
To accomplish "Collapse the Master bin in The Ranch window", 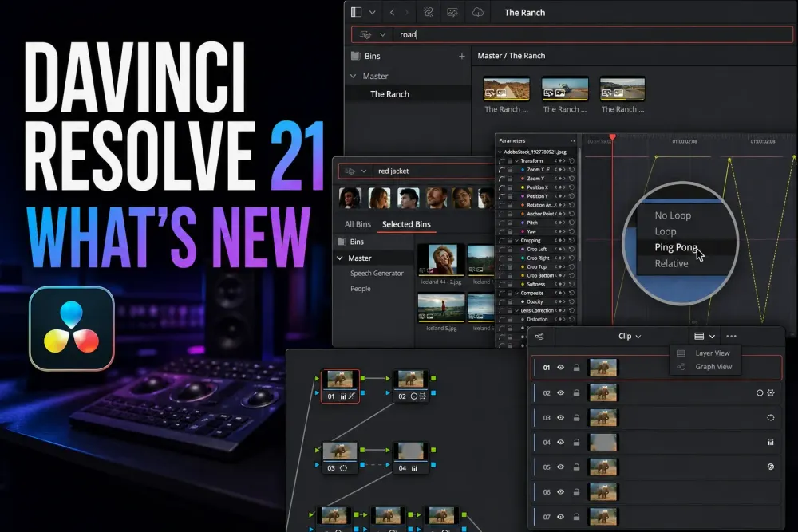I will click(x=354, y=76).
